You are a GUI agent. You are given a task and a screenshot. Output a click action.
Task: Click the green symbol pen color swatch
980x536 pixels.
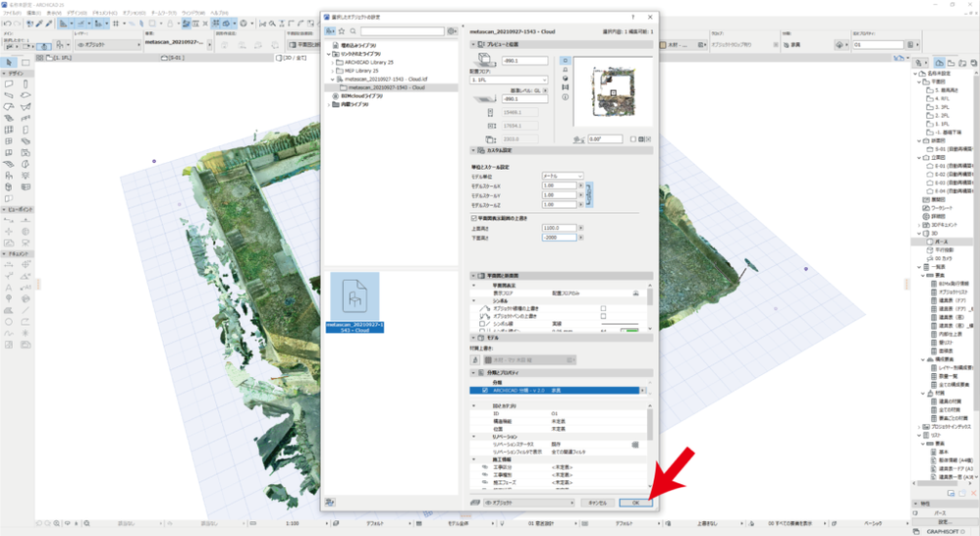click(629, 331)
